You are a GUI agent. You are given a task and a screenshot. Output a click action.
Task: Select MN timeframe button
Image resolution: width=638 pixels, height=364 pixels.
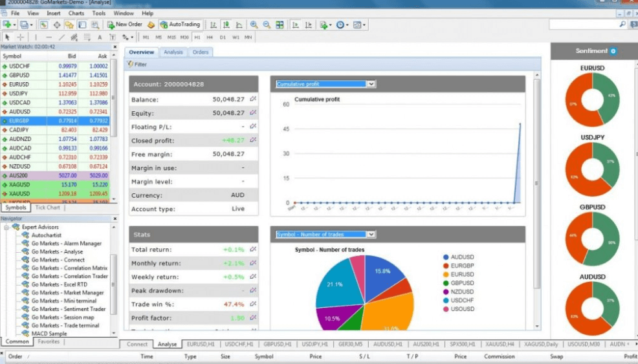[248, 37]
